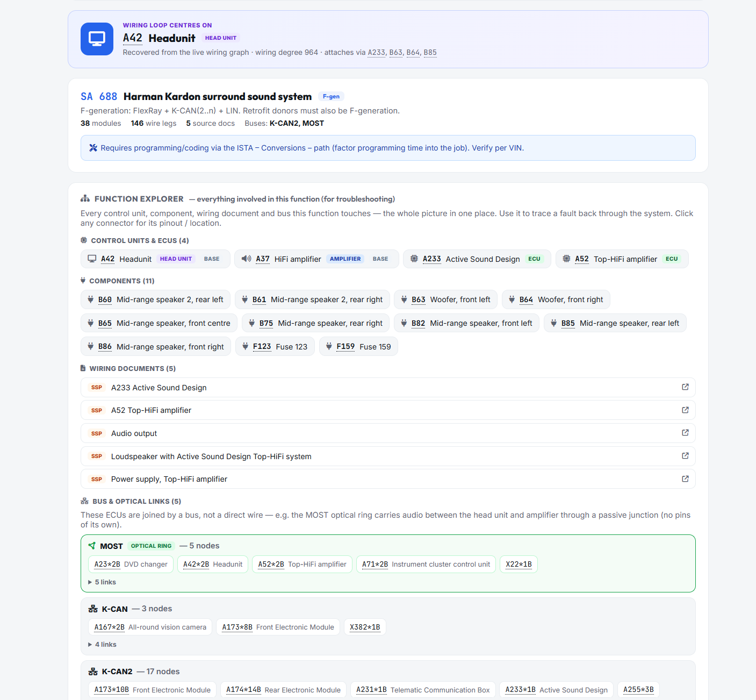Expand the 4 links disclosure under K-CAN
756x700 pixels.
(102, 645)
